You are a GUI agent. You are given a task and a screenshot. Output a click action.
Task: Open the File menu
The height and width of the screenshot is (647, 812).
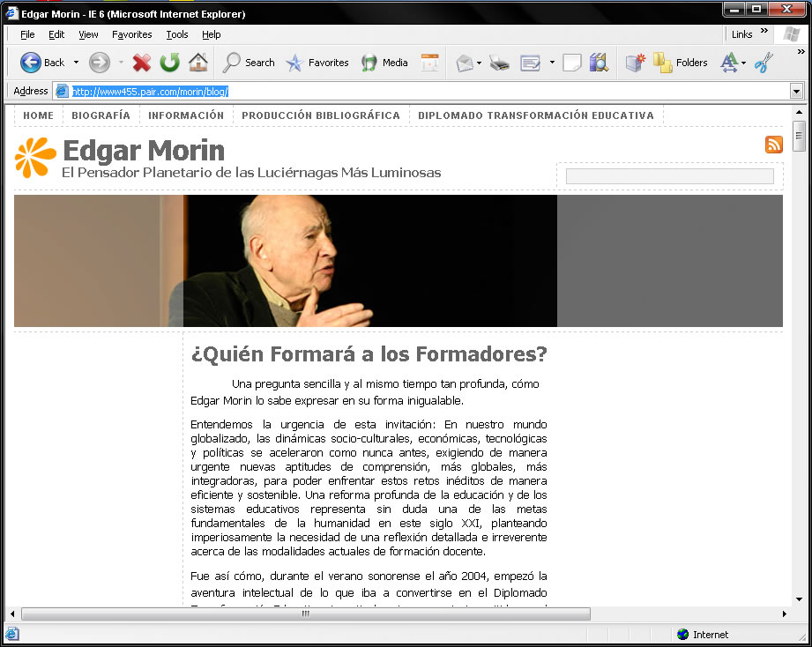click(x=27, y=34)
